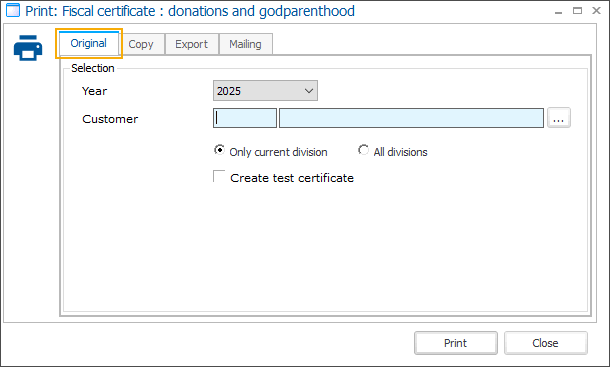Click the window icon in the title bar

click(x=13, y=11)
